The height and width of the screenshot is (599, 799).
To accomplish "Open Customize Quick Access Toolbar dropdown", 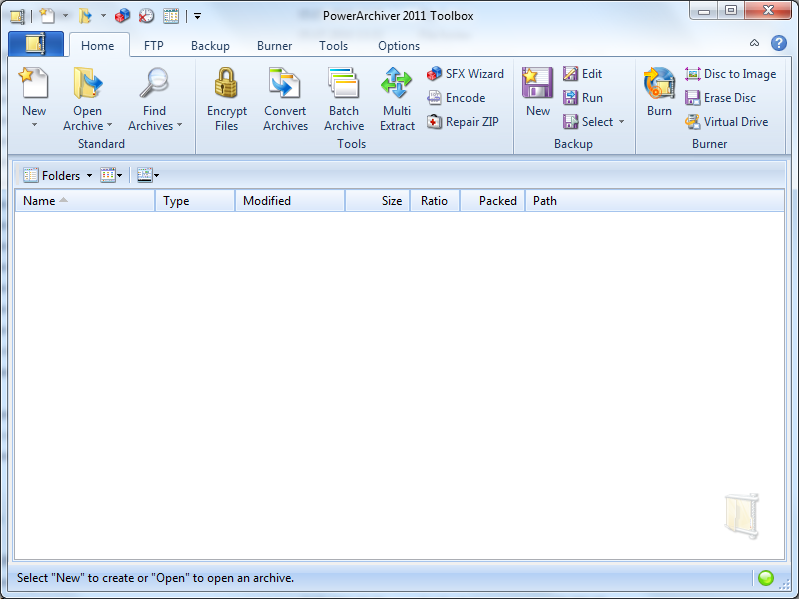I will 197,16.
